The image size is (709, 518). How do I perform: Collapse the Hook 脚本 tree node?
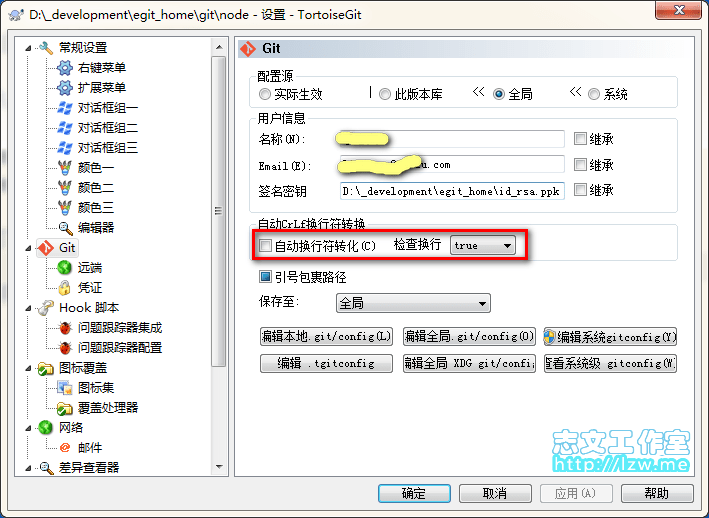(28, 308)
